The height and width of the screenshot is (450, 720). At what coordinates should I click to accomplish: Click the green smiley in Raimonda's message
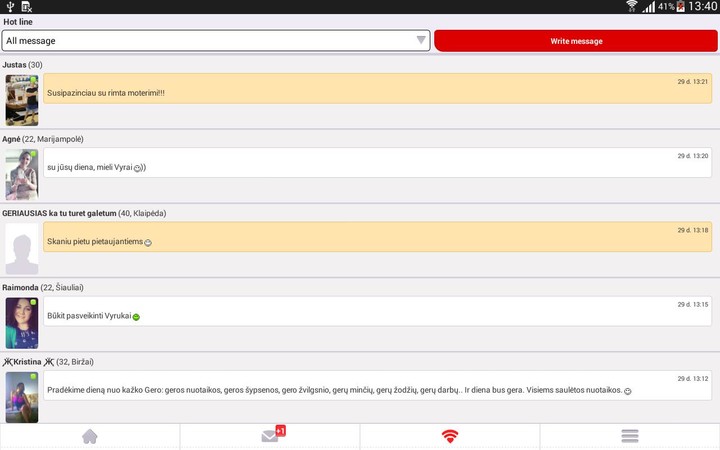pos(136,317)
